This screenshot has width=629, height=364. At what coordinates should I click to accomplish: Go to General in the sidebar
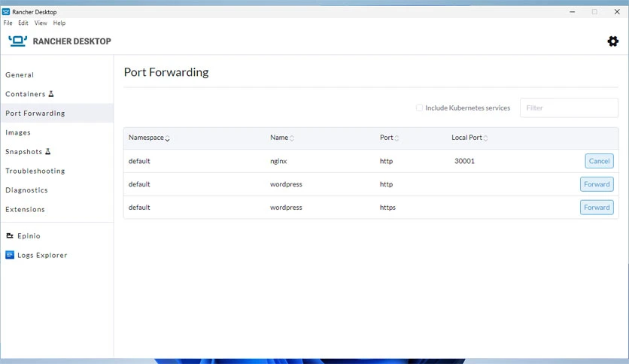coord(57,74)
